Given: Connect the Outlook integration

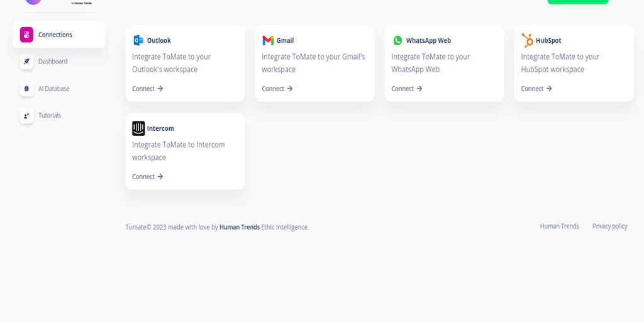Looking at the screenshot, I should (x=147, y=89).
